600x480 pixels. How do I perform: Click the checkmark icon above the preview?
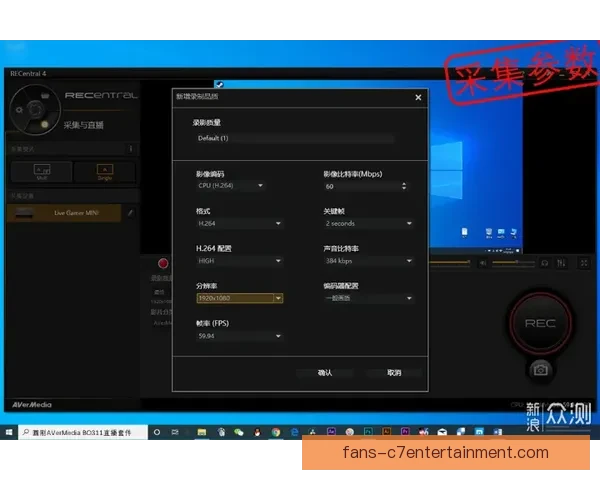219,85
